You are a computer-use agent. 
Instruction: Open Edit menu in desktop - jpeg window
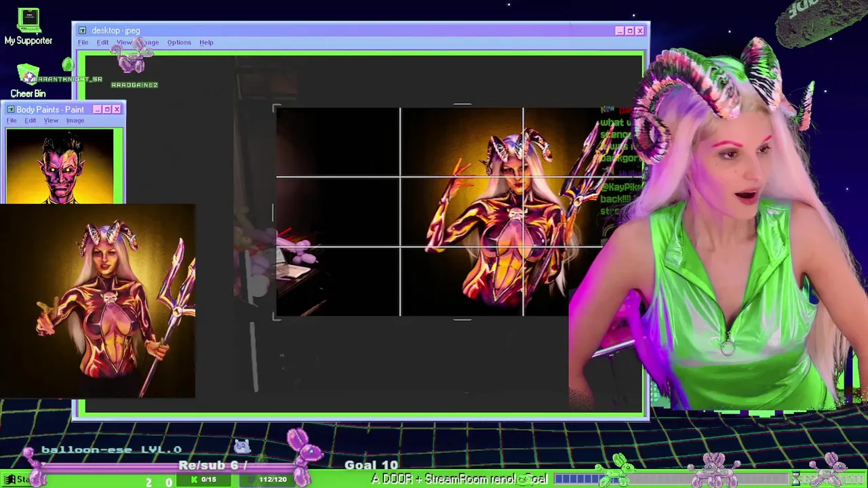pyautogui.click(x=102, y=42)
